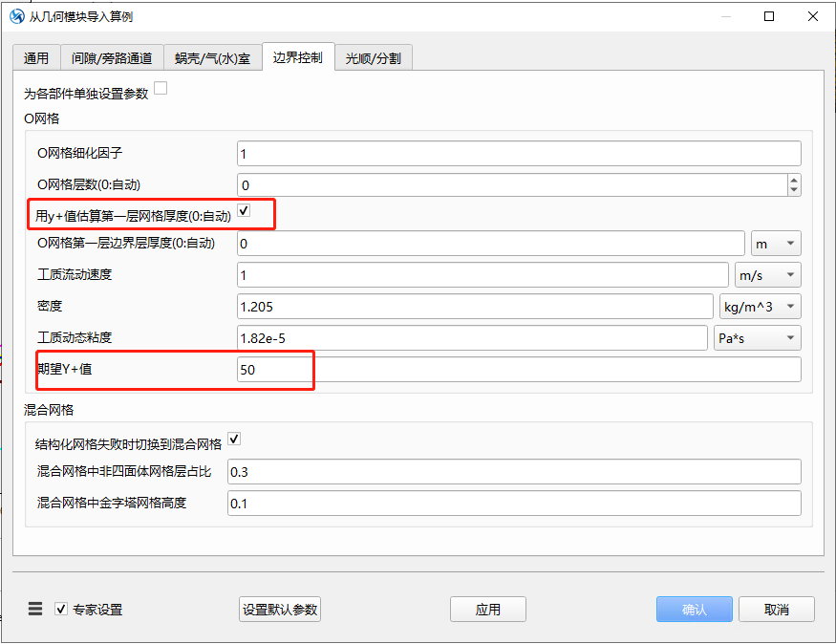The height and width of the screenshot is (644, 836).
Task: Confirm settings with the 确认 button
Action: [694, 609]
